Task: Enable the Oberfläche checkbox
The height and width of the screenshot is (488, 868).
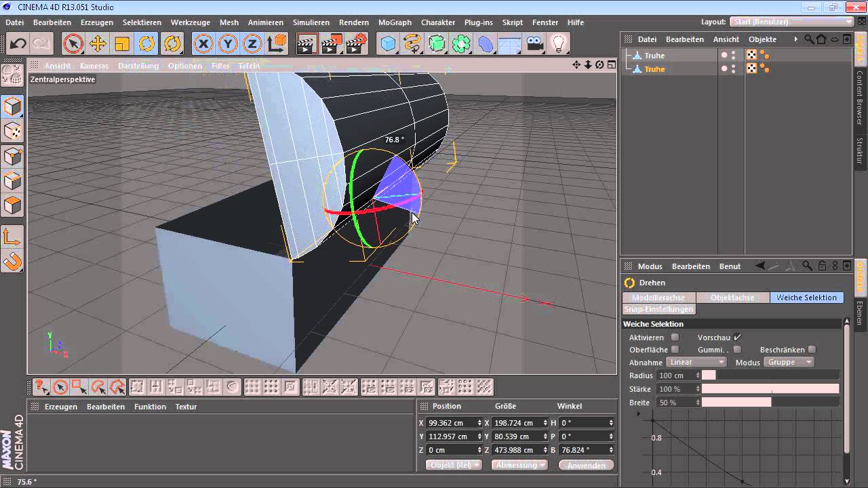Action: [x=675, y=350]
